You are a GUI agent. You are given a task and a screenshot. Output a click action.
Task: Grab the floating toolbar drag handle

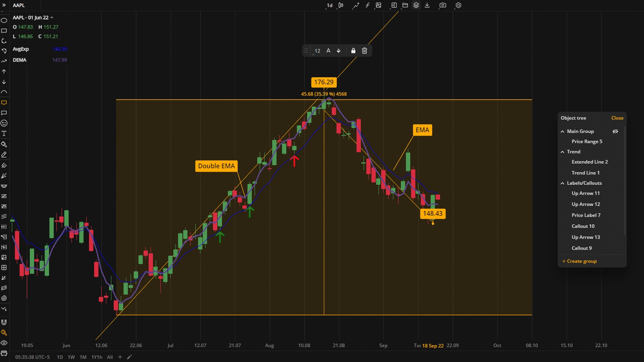coord(306,51)
